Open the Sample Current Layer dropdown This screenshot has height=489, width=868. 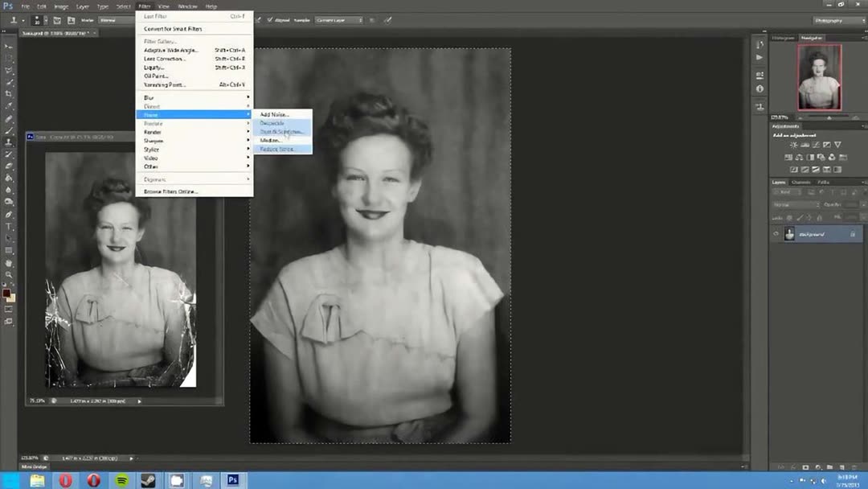pyautogui.click(x=338, y=20)
